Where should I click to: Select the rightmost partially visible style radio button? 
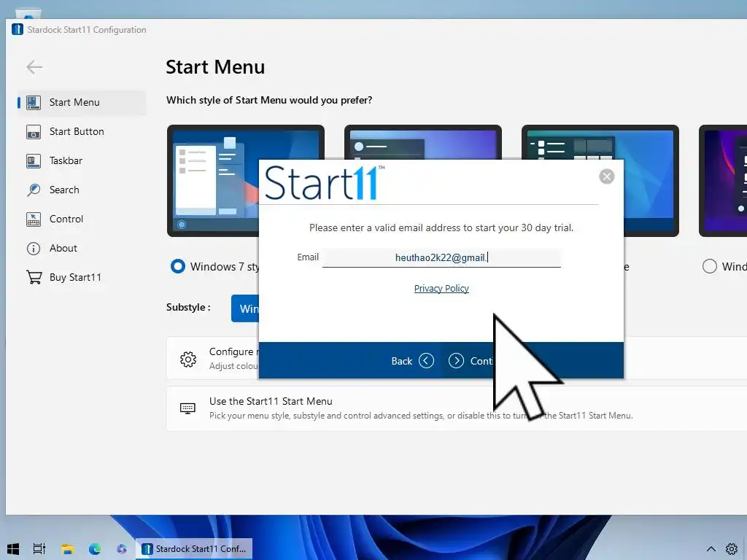[x=709, y=266]
